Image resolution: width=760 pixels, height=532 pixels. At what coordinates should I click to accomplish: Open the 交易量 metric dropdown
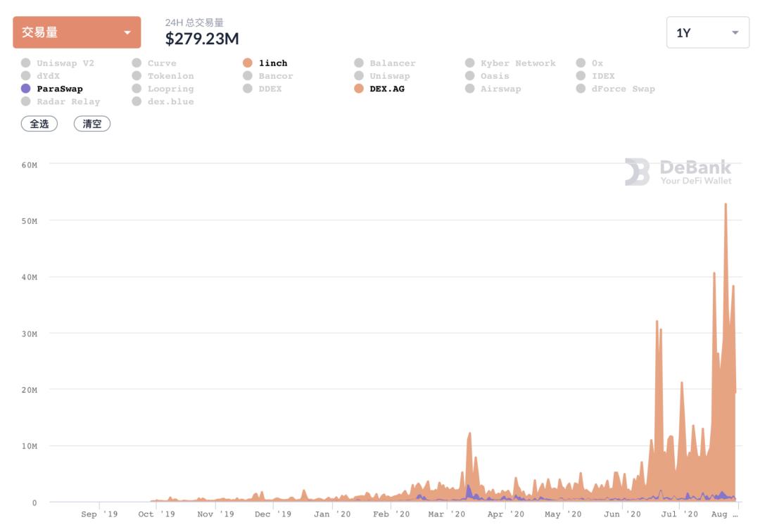(77, 32)
